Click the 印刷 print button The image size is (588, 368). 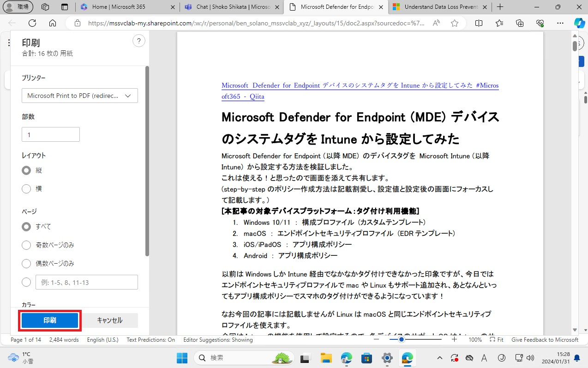[50, 320]
